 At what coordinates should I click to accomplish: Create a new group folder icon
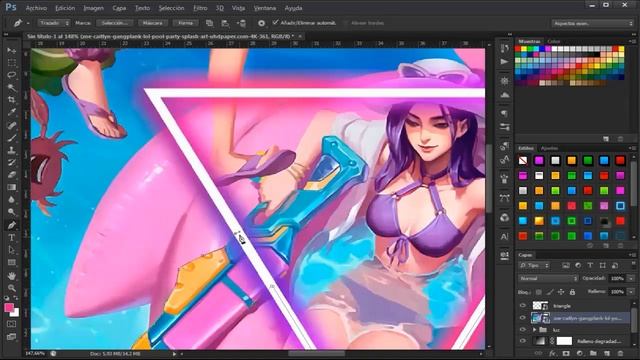pos(593,353)
